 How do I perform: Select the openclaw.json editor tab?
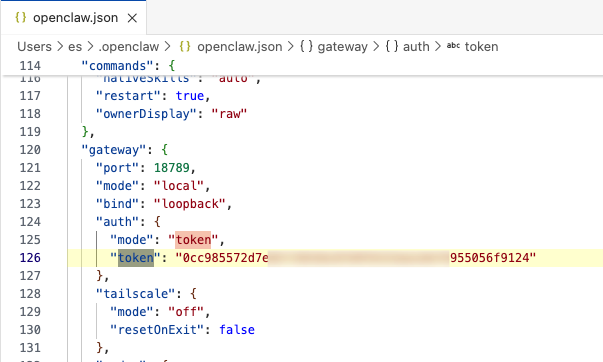73,18
